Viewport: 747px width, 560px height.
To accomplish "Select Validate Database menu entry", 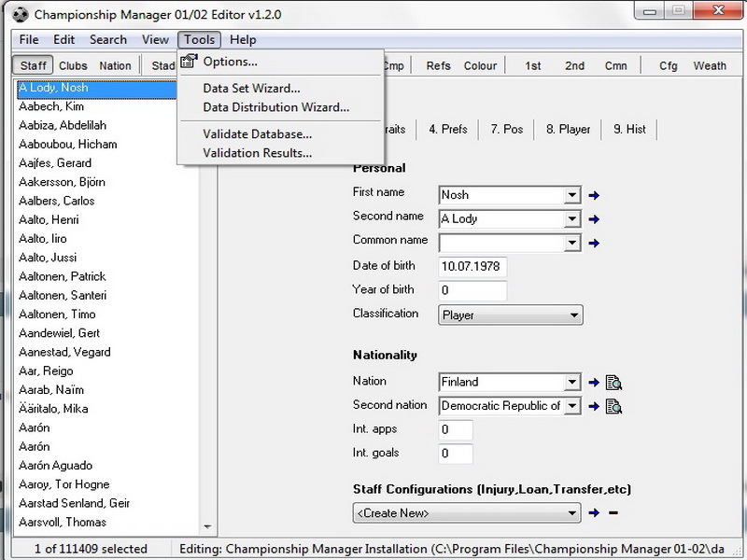I will coord(280,134).
